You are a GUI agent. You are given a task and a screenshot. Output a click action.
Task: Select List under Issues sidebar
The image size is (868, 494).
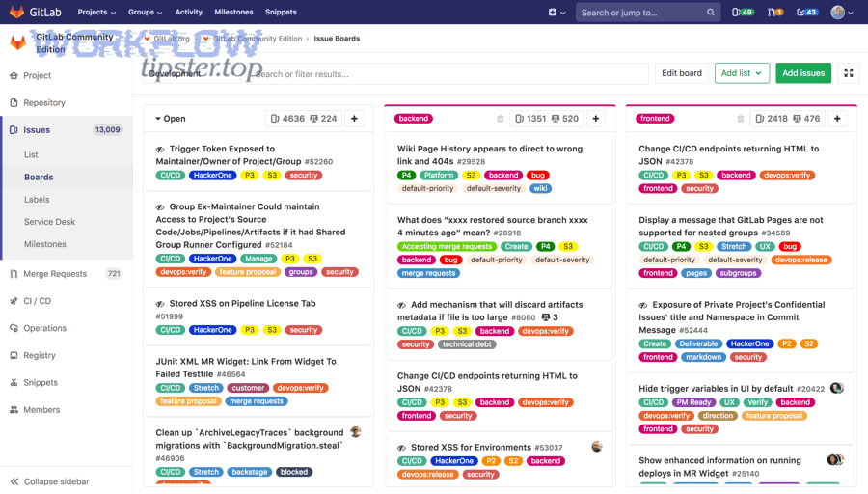click(31, 155)
